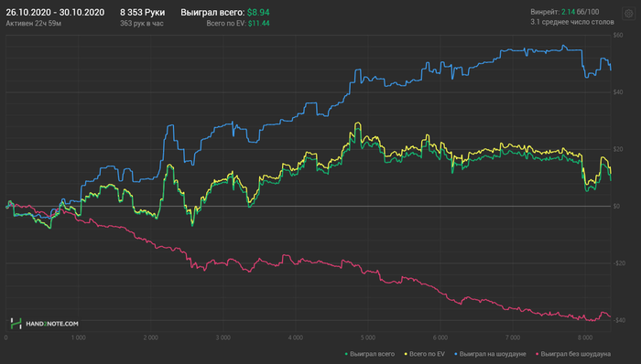Click the Всего по EV $11.44 value
Viewport: 641px width, 364px height.
point(259,23)
